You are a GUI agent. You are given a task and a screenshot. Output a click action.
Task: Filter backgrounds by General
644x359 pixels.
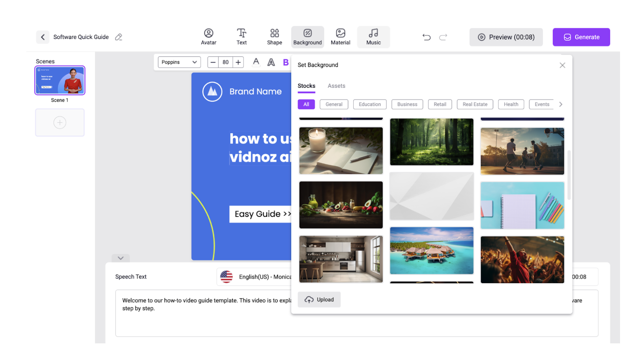(334, 104)
